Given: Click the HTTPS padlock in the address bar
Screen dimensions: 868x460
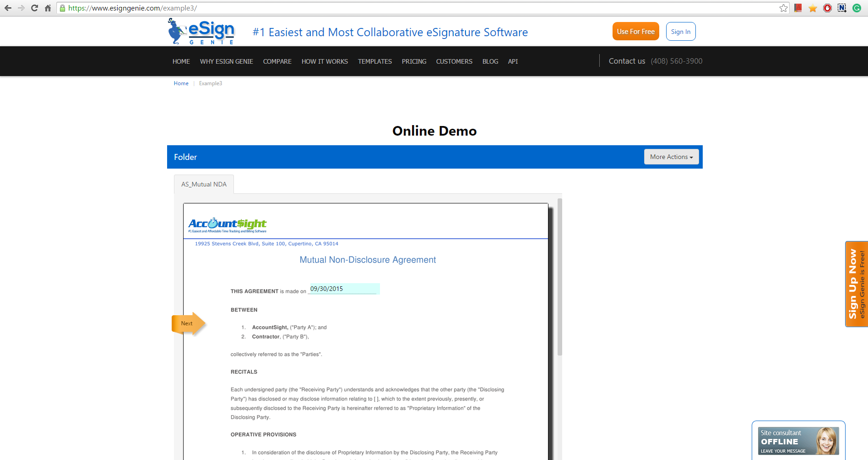Looking at the screenshot, I should pos(62,8).
